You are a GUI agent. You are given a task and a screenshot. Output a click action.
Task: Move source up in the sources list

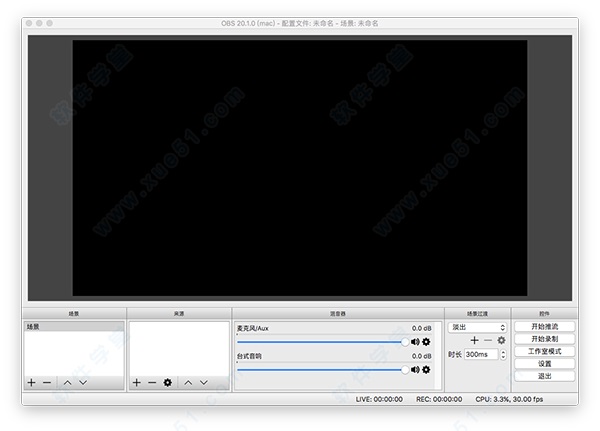(188, 382)
